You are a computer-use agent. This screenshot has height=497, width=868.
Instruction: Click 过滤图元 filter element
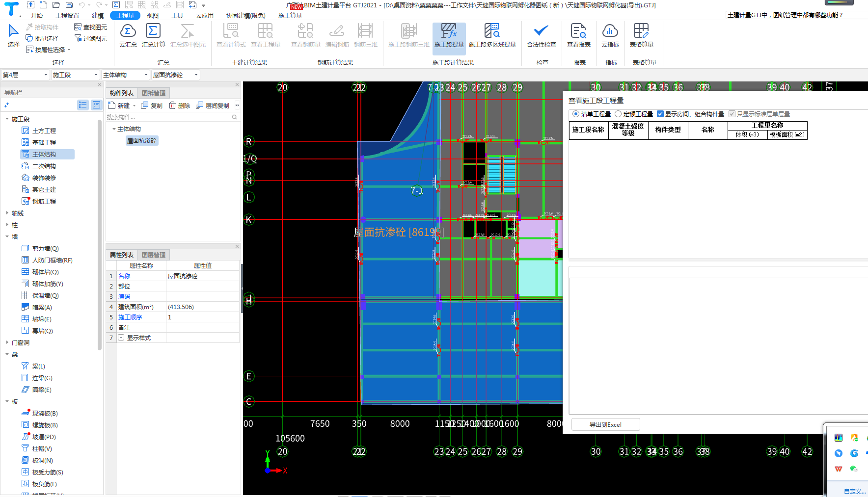tap(90, 38)
